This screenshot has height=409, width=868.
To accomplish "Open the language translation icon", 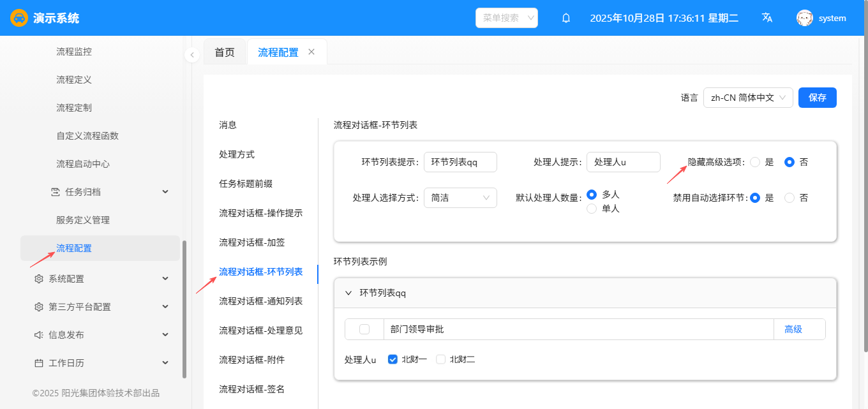I will tap(767, 18).
